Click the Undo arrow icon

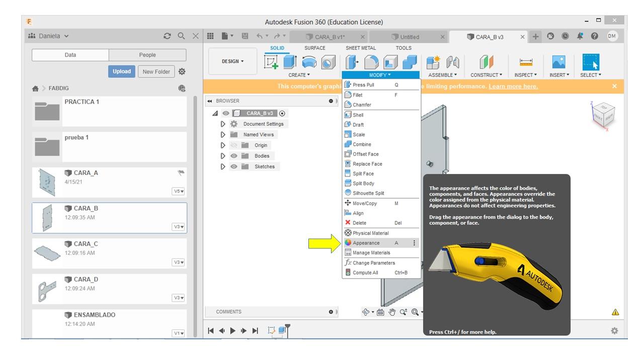click(x=259, y=36)
